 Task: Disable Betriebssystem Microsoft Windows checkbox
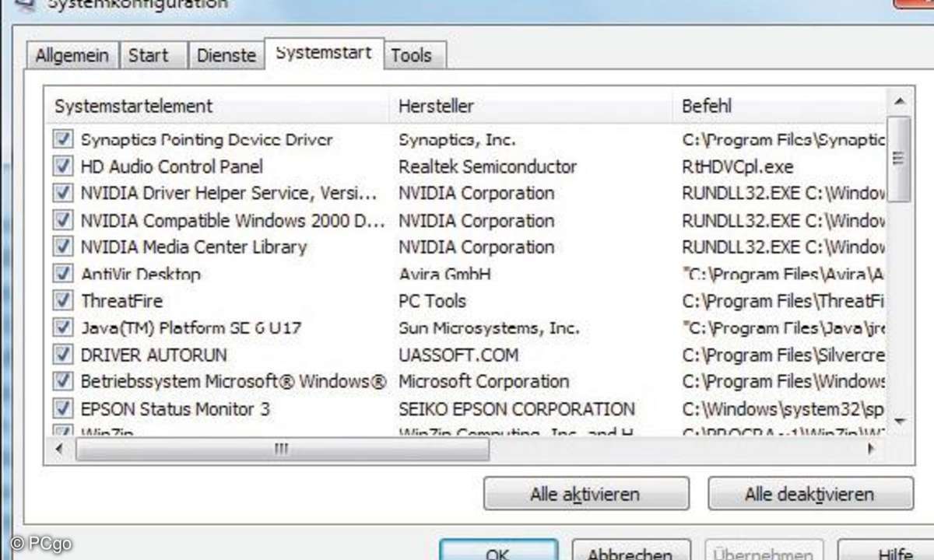62,381
